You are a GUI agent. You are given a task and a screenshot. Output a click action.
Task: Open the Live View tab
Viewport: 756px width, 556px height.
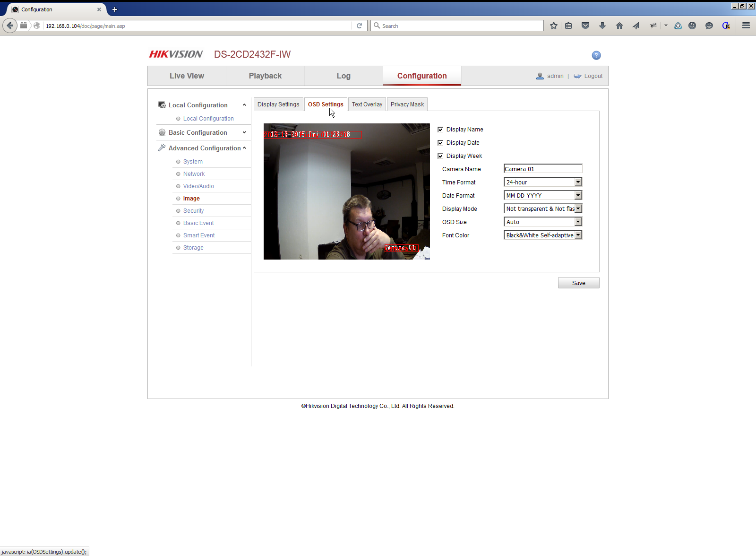tap(187, 76)
